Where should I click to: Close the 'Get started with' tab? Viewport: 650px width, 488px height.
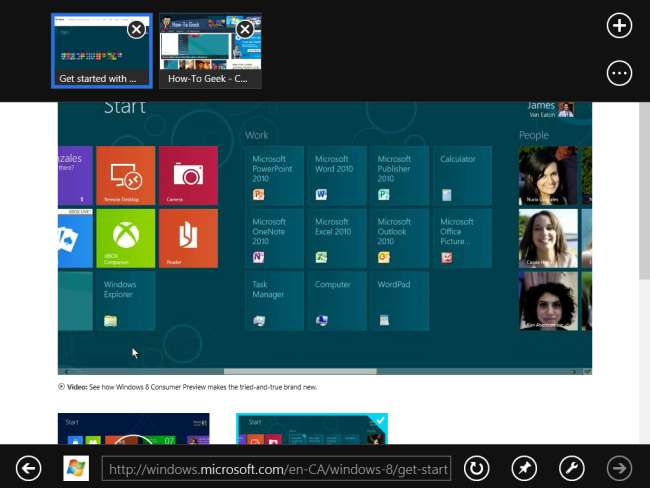[136, 30]
